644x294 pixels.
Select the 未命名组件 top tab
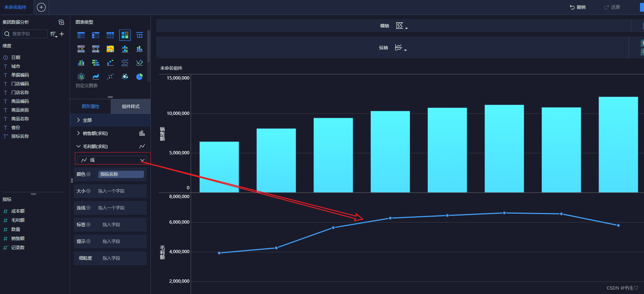(x=15, y=7)
